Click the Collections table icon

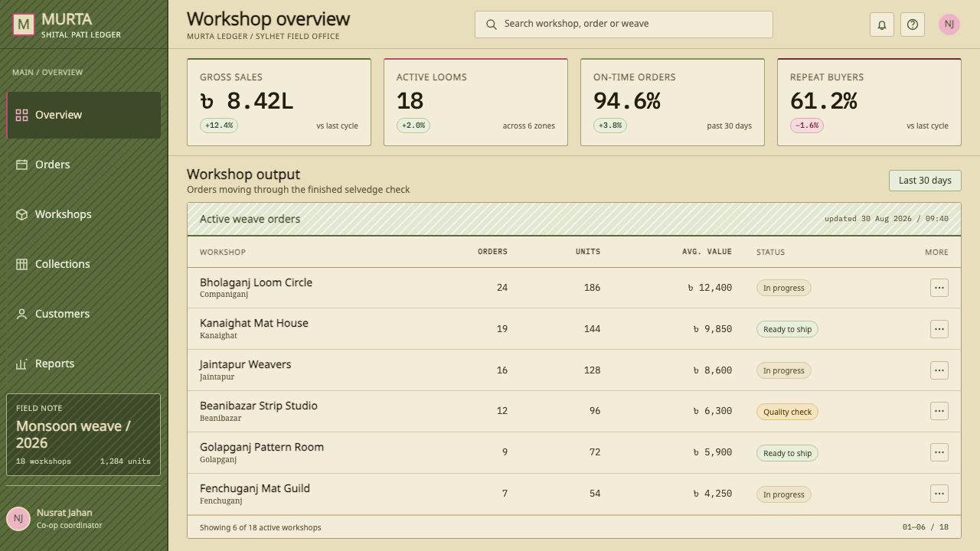(x=21, y=264)
